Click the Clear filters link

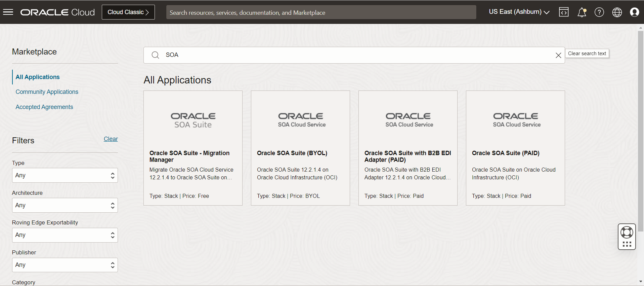coord(111,139)
